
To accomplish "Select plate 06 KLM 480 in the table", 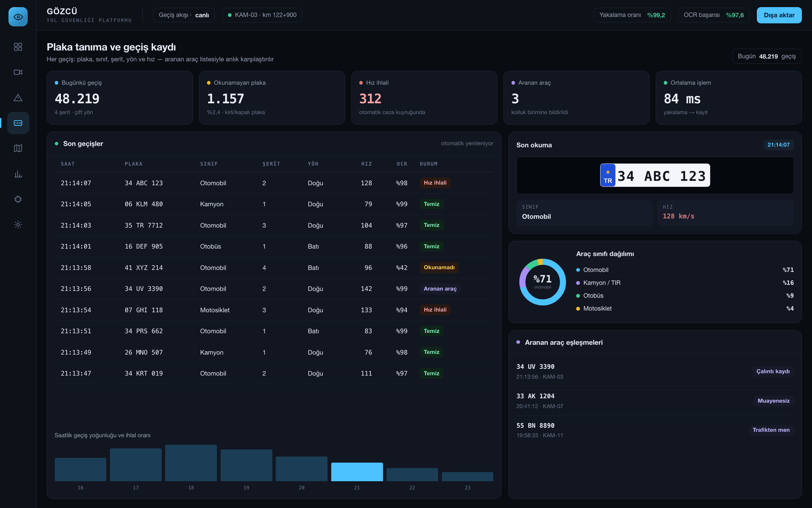I will tap(144, 204).
